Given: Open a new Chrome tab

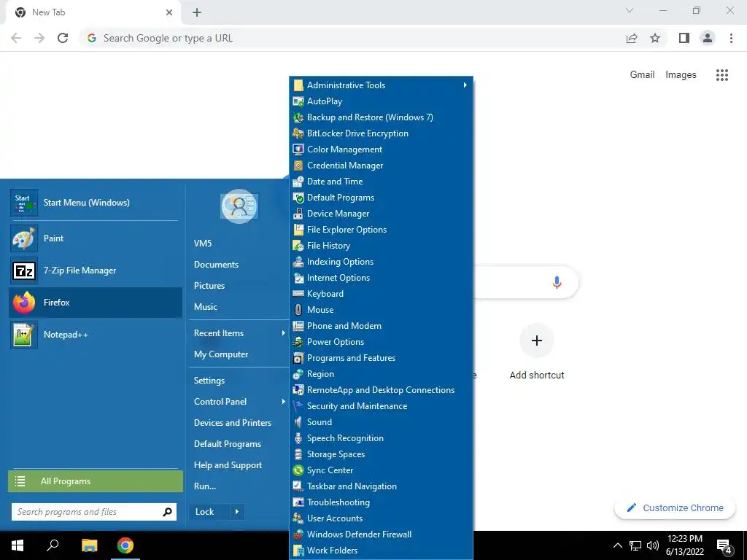Looking at the screenshot, I should [197, 12].
